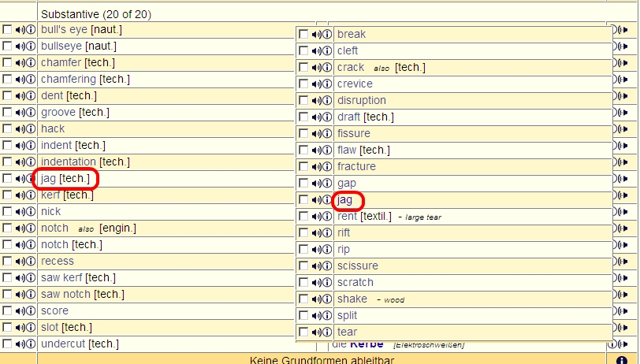Click the word scratch
The image size is (640, 364).
click(x=355, y=282)
